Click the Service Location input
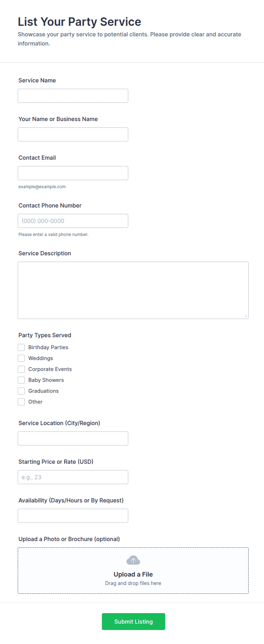 (x=73, y=438)
